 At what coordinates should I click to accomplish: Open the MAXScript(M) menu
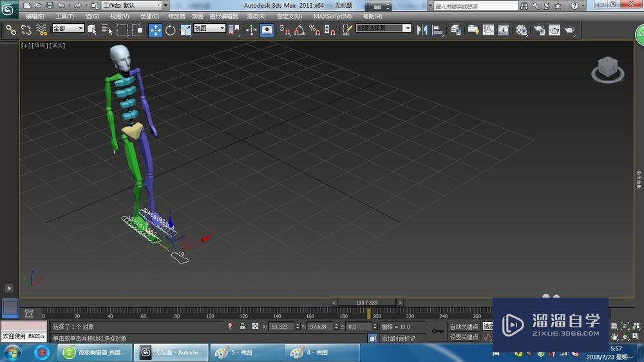point(332,17)
